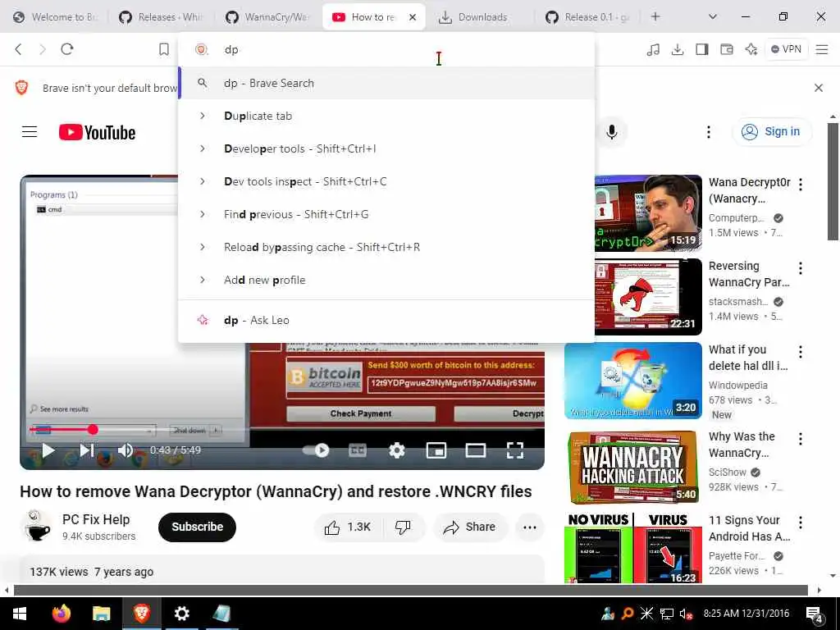This screenshot has width=840, height=630.
Task: Open the Brave media playlist music icon
Action: pos(653,49)
